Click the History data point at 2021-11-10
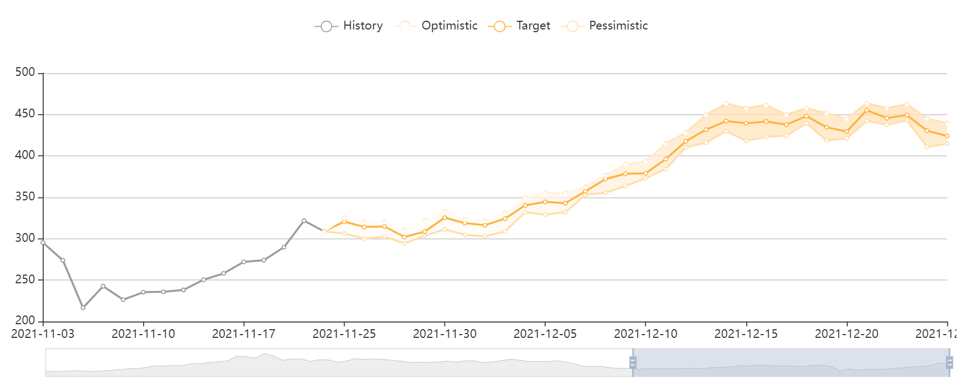This screenshot has height=387, width=980. (x=143, y=292)
